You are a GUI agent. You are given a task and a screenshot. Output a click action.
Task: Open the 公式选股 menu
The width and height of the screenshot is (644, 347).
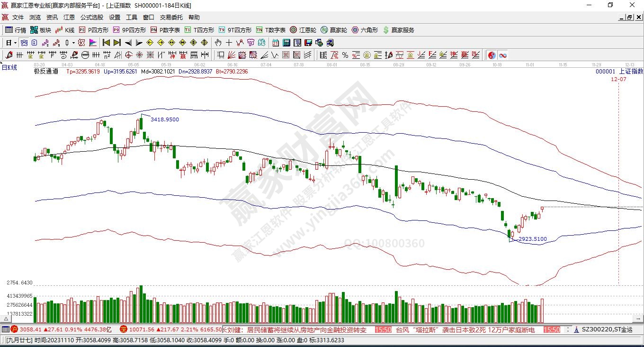coord(91,17)
